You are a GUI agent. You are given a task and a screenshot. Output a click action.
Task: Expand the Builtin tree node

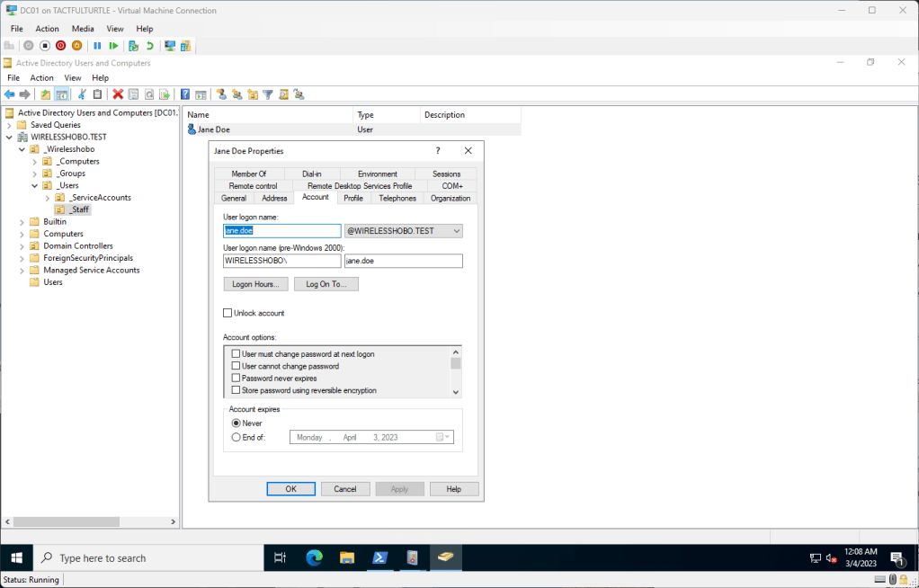click(22, 221)
